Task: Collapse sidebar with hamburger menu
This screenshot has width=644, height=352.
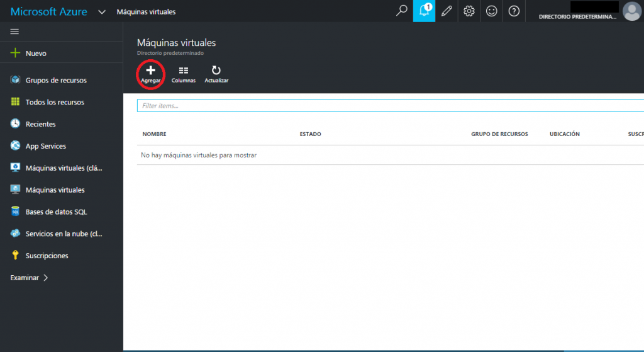Action: click(15, 31)
